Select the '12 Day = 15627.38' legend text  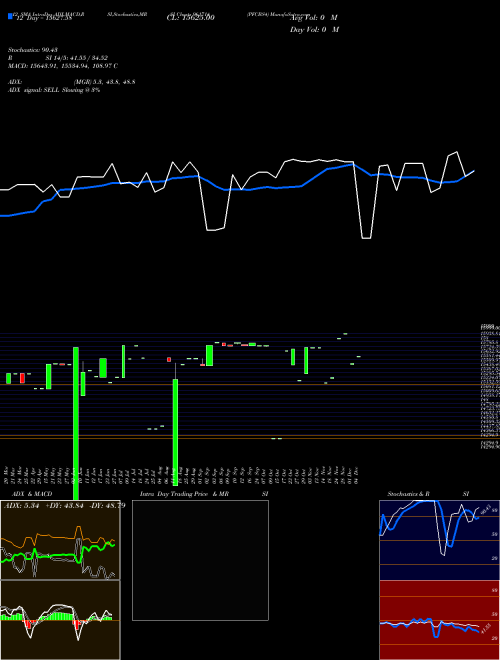[44, 18]
